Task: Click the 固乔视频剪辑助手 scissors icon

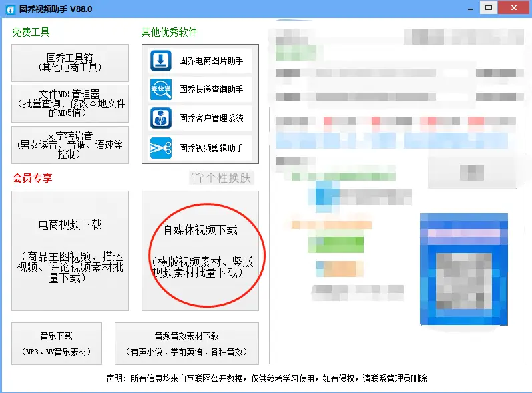Action: pos(160,148)
